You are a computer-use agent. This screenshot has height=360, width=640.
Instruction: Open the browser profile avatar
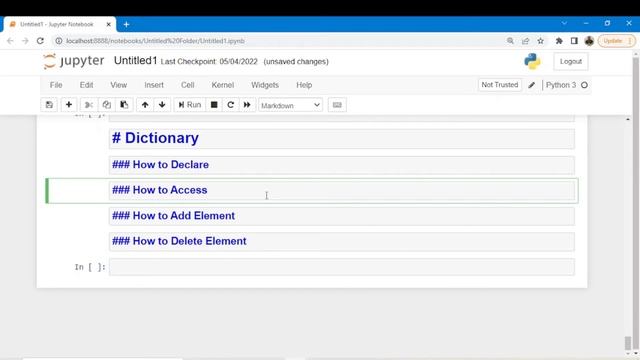pyautogui.click(x=589, y=41)
